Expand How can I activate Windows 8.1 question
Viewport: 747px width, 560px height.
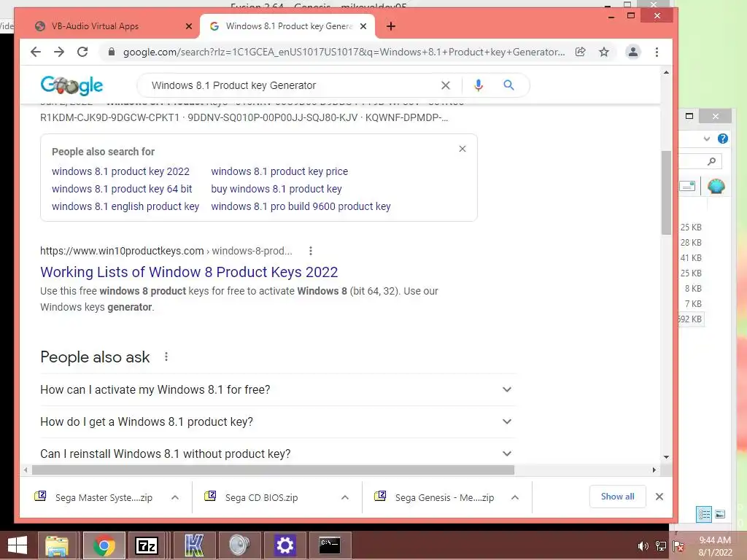click(x=276, y=389)
